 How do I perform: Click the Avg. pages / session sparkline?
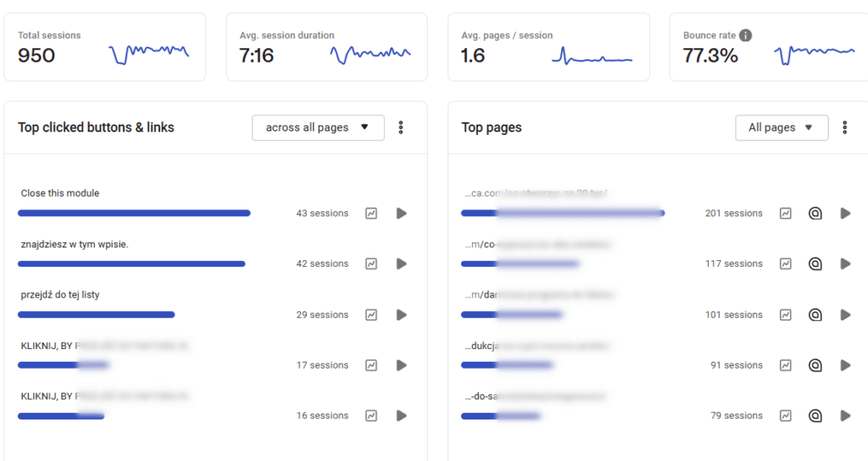593,57
